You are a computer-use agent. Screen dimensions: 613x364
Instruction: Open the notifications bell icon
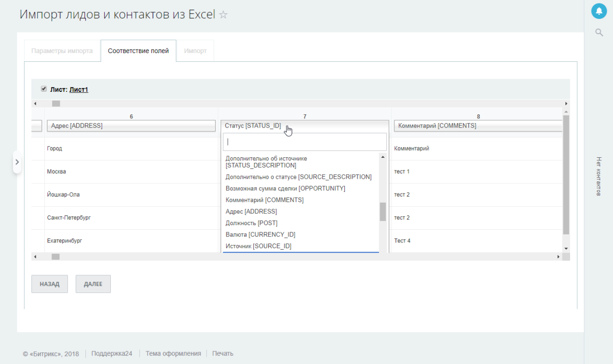point(599,11)
